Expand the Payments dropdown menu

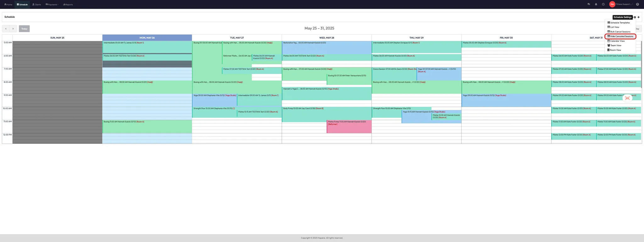(52, 4)
